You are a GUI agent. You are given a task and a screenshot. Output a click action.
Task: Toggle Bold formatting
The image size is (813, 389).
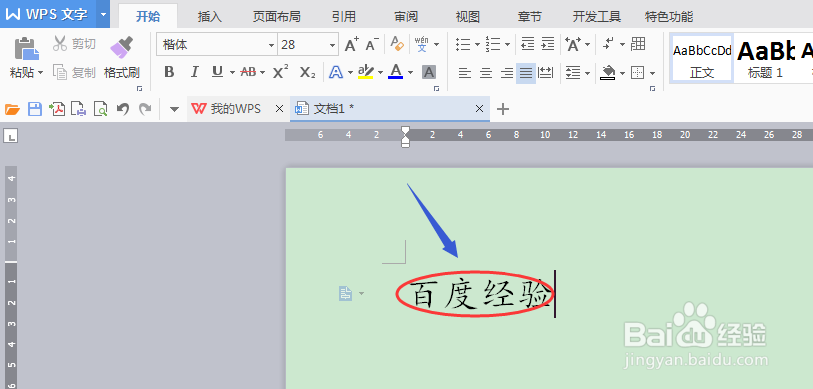pos(169,72)
